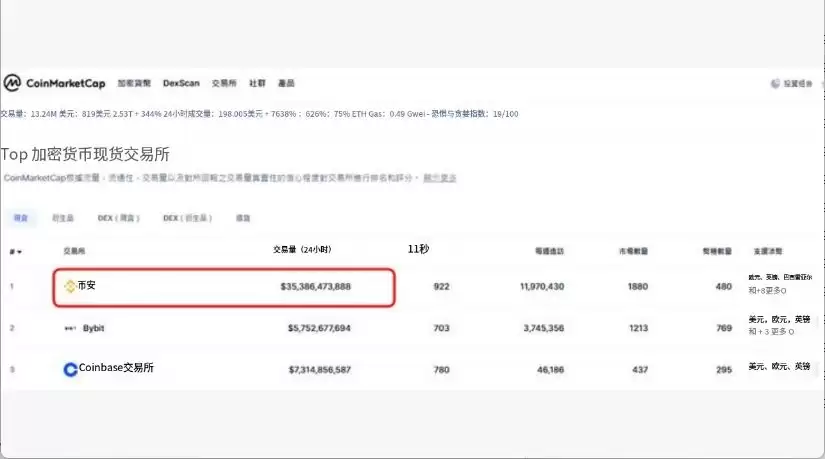Click the 阅读更多 read more link
Image resolution: width=825 pixels, height=459 pixels.
tap(440, 178)
